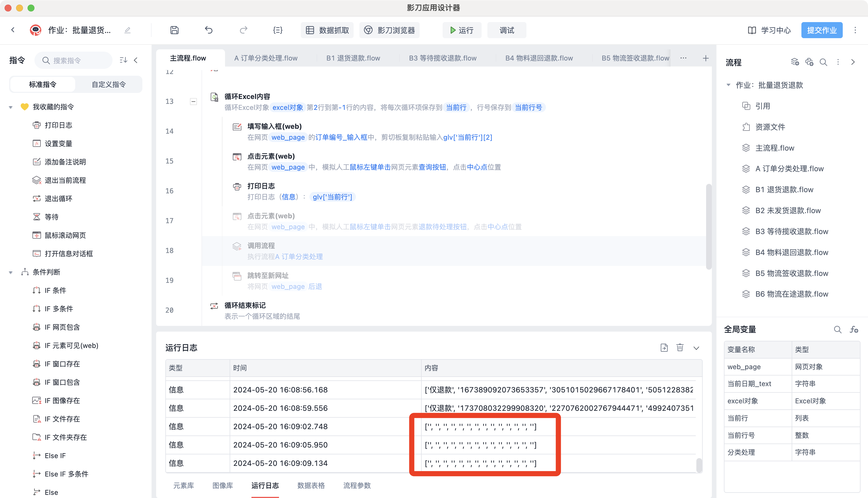868x498 pixels.
Task: Click the save icon in toolbar
Action: pyautogui.click(x=175, y=30)
